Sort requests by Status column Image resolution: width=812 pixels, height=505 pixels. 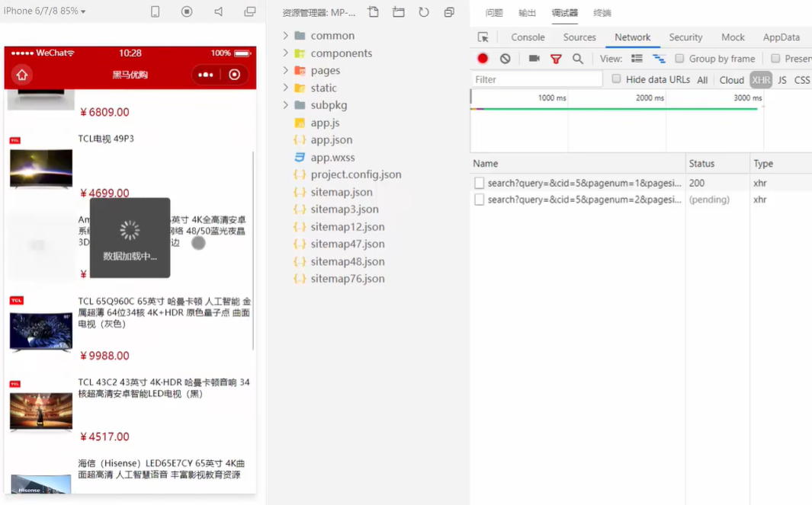(717, 164)
